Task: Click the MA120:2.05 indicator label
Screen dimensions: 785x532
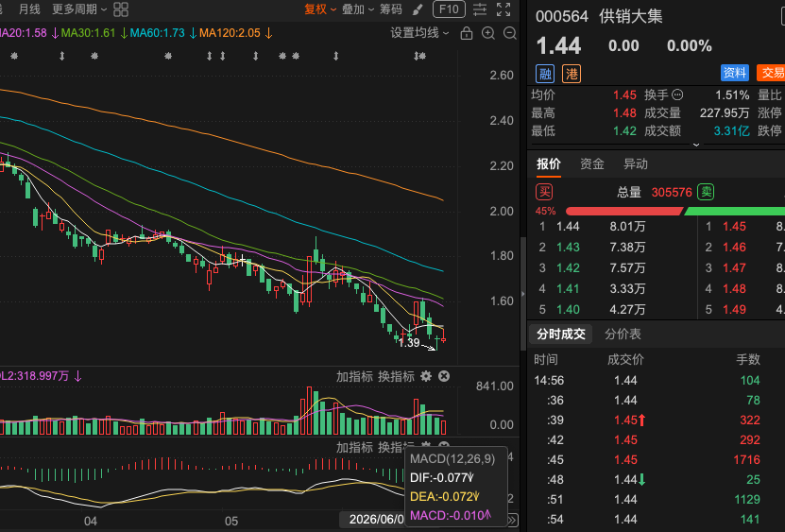Action: [x=235, y=34]
